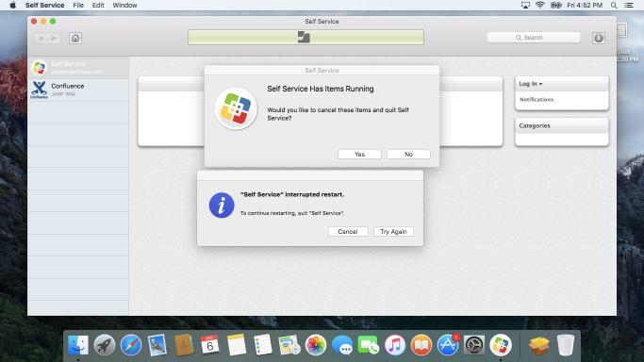Click Self Service logo in Items Running dialog
644x362 pixels.
click(x=236, y=108)
